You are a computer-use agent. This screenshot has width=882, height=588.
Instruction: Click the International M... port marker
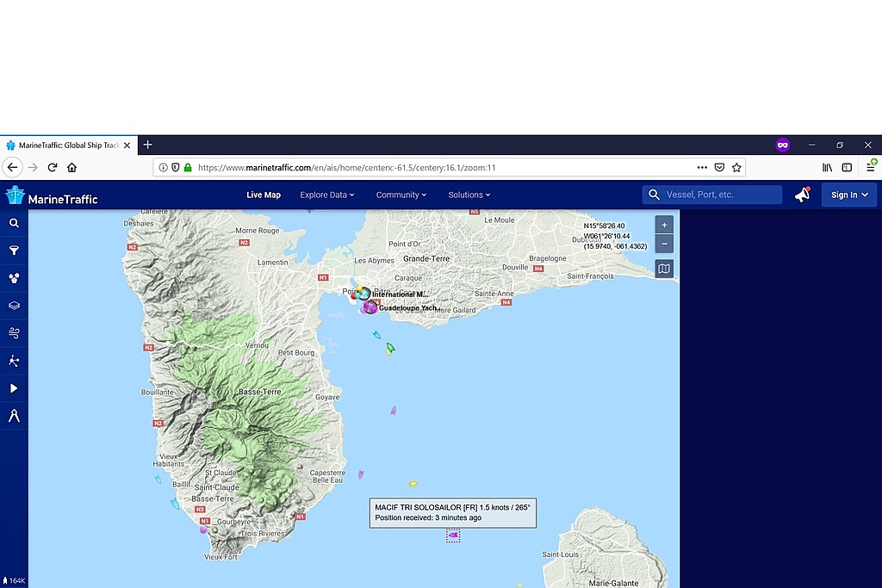point(363,293)
